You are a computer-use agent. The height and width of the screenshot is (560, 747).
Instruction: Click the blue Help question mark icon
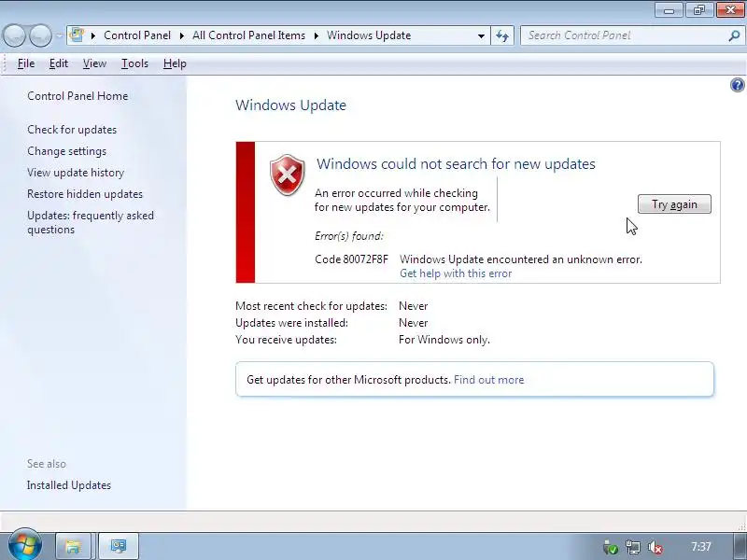(x=737, y=85)
